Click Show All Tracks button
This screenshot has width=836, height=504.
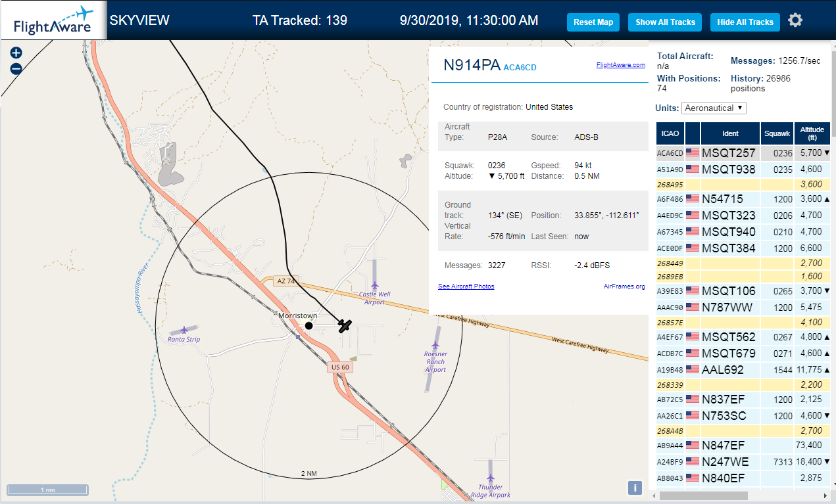pyautogui.click(x=665, y=22)
